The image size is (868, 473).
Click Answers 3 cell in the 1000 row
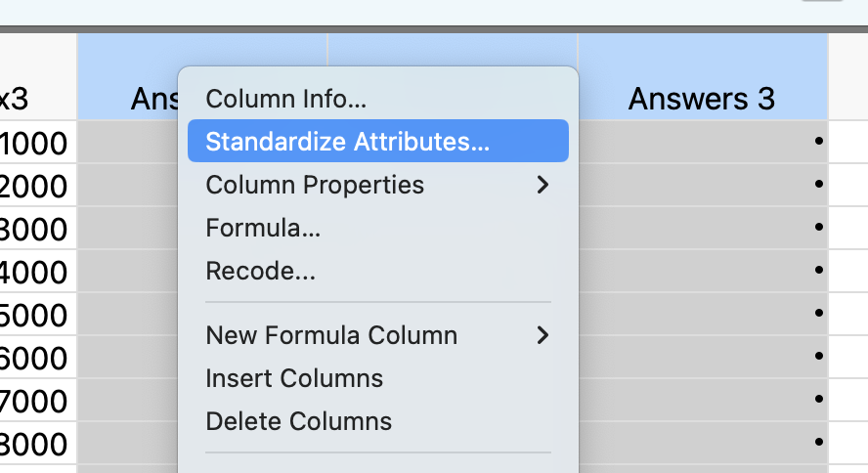point(701,143)
